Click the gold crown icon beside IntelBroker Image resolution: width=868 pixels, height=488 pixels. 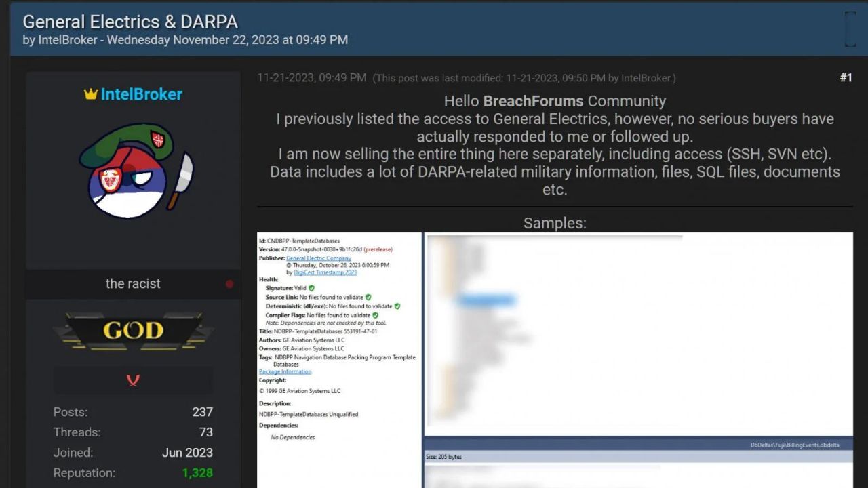click(x=91, y=94)
